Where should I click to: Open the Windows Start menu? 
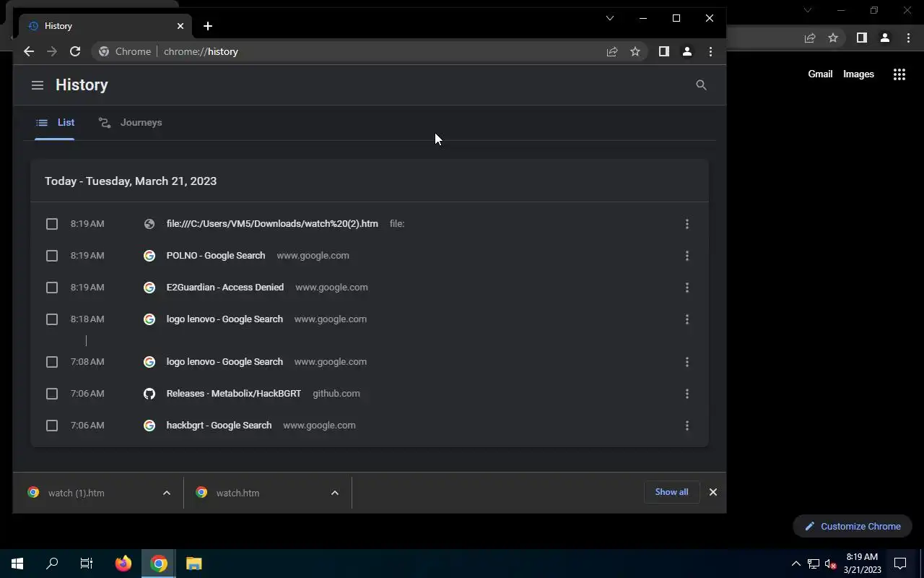coord(17,564)
